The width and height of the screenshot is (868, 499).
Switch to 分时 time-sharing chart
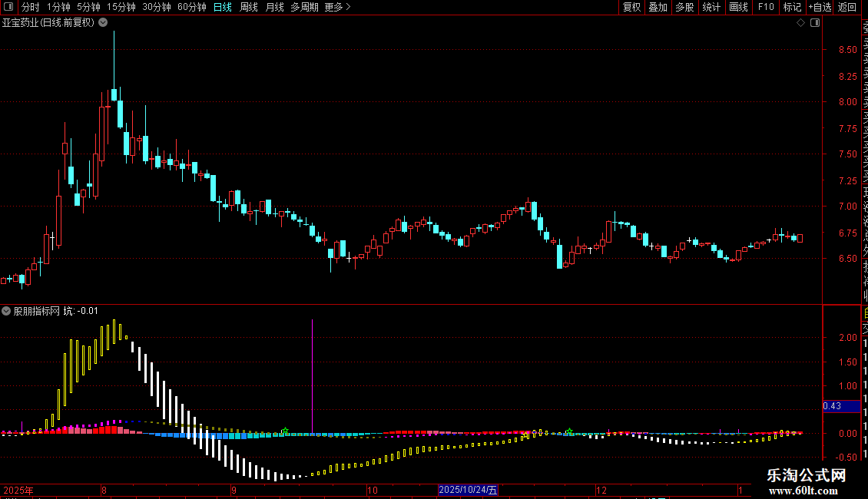(31, 7)
